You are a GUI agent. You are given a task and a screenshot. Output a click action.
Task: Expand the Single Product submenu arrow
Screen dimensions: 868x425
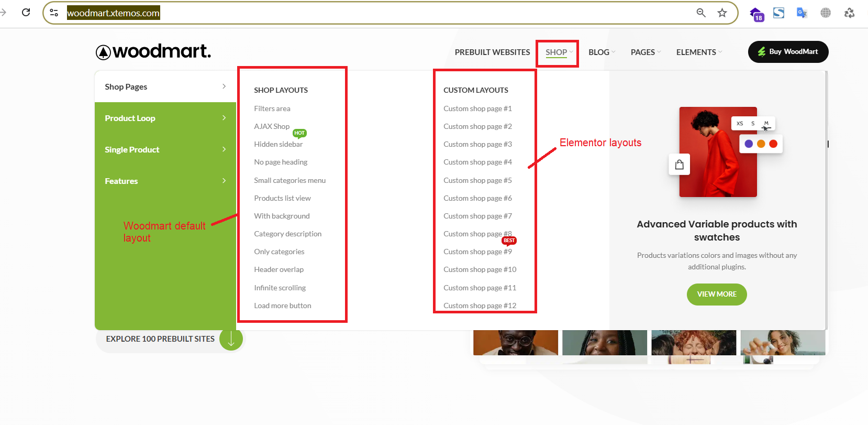click(224, 149)
